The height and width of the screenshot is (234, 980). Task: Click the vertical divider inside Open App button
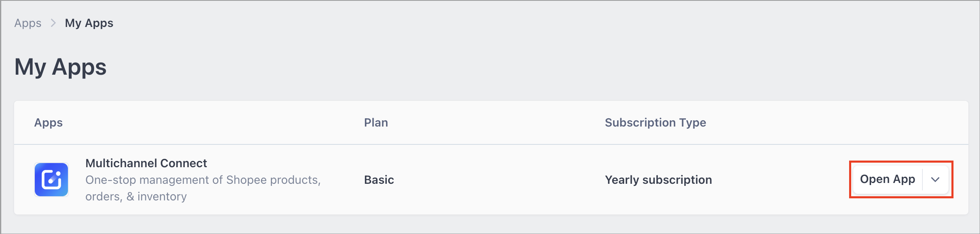(922, 180)
